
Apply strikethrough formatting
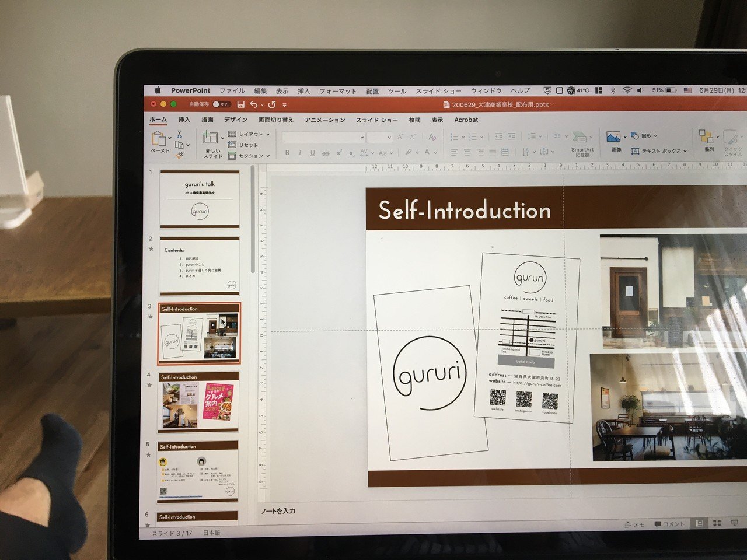pyautogui.click(x=326, y=153)
